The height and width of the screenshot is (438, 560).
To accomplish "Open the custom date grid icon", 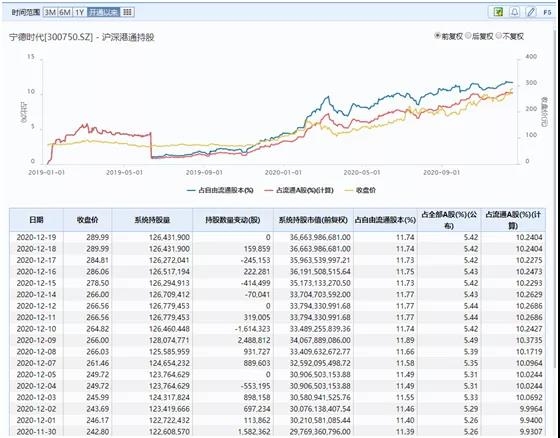I will [127, 12].
